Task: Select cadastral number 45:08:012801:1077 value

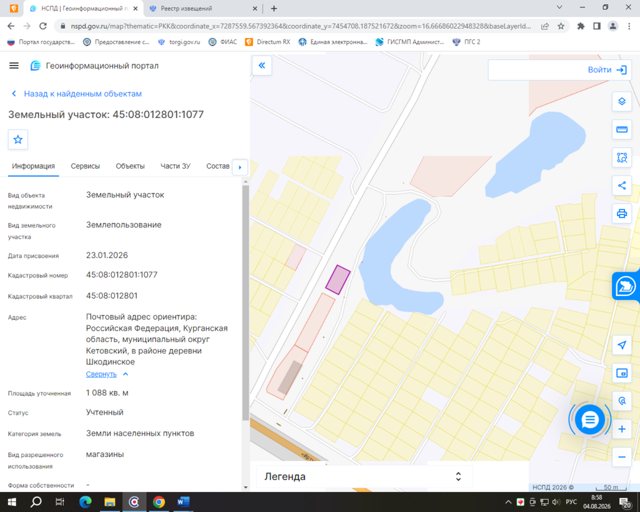Action: tap(122, 275)
